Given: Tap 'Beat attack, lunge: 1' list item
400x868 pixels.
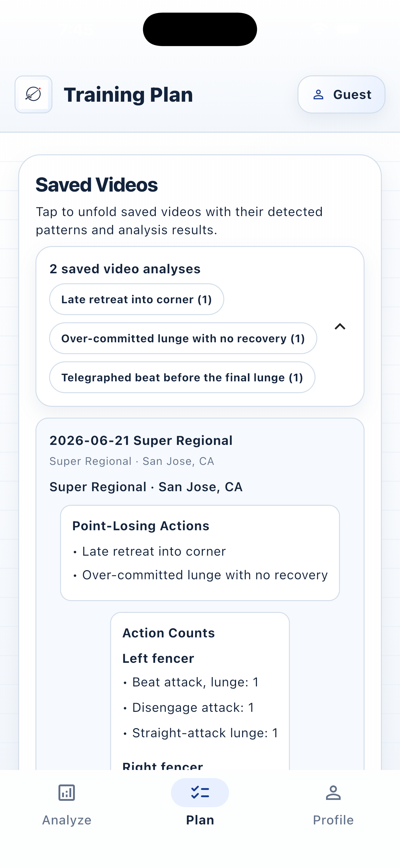Looking at the screenshot, I should pos(195,682).
